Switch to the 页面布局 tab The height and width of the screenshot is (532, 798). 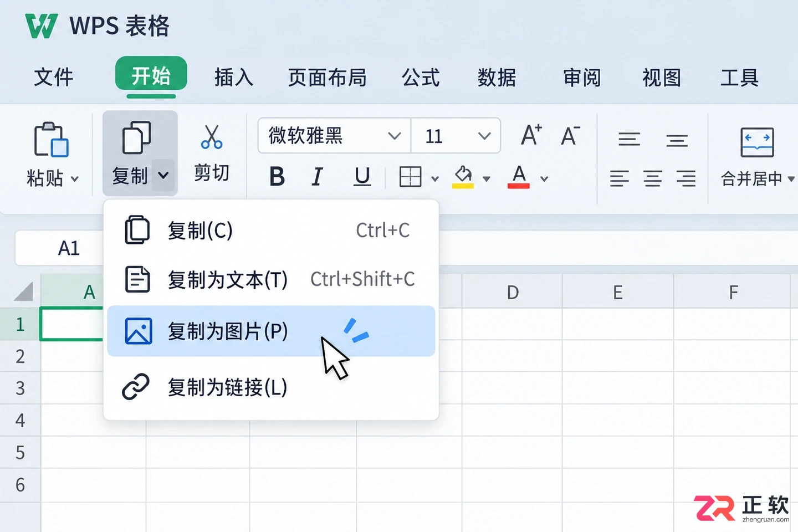(328, 78)
